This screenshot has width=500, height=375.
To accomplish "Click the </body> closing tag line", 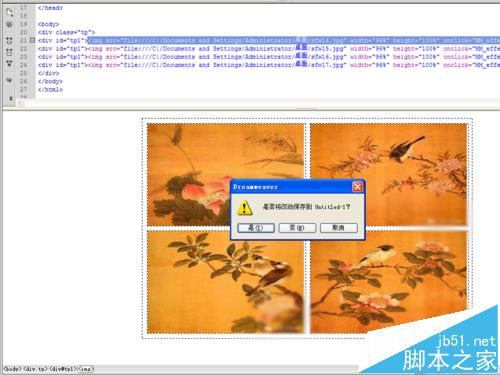I will coord(50,81).
